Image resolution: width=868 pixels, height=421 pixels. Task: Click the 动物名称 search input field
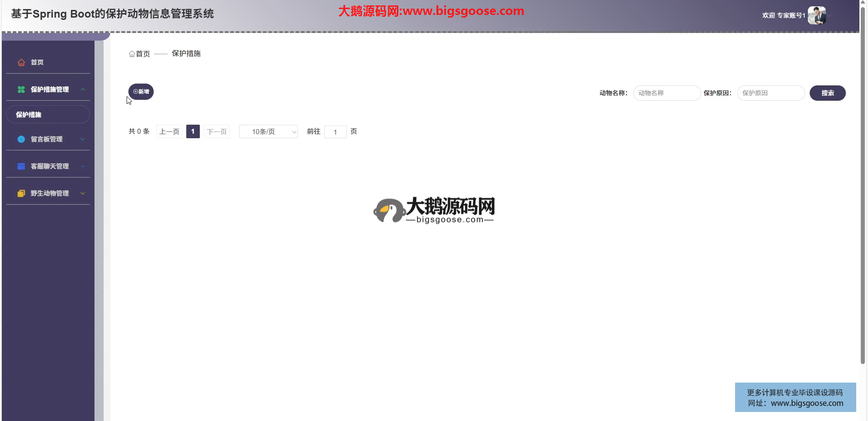(x=667, y=93)
